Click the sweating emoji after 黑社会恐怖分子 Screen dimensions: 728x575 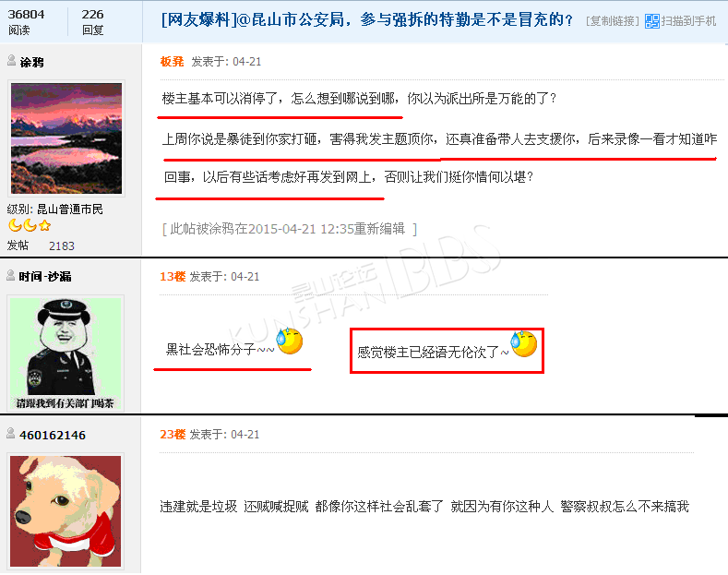pos(290,341)
